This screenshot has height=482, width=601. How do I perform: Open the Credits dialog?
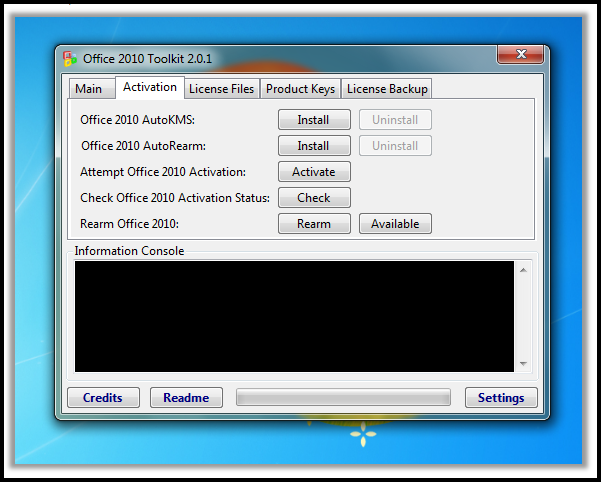(103, 398)
